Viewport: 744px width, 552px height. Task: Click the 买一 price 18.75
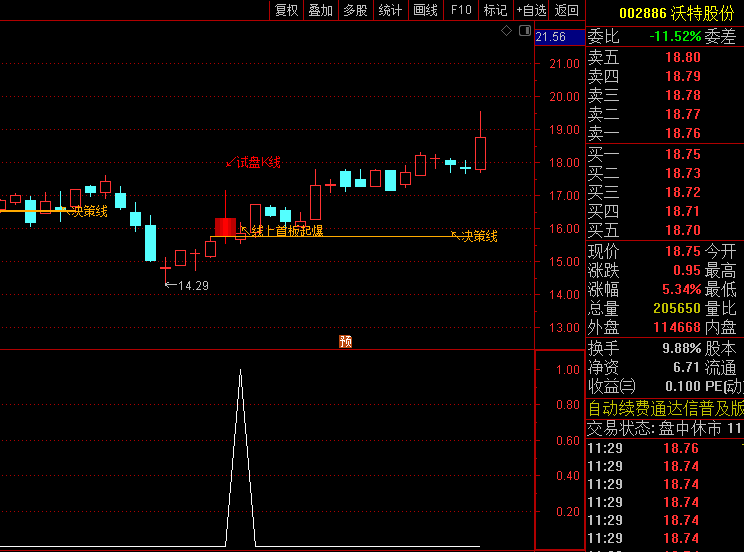click(683, 154)
